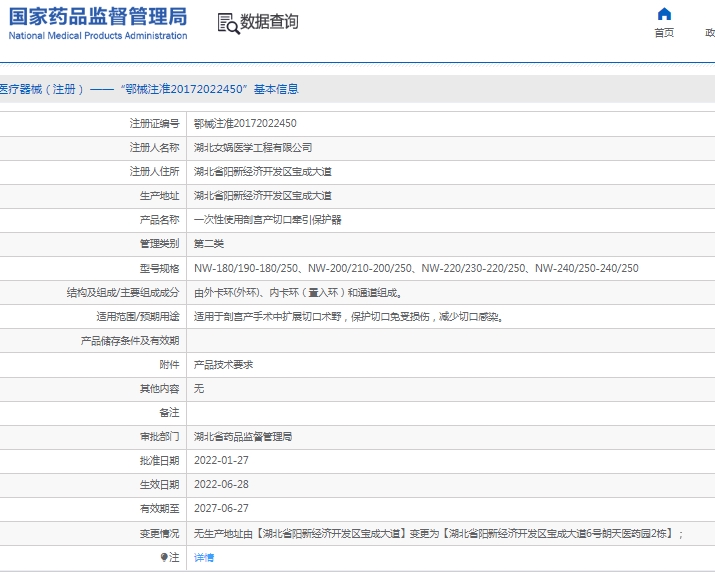Click the 国家药品监督管理局 logo

click(98, 17)
